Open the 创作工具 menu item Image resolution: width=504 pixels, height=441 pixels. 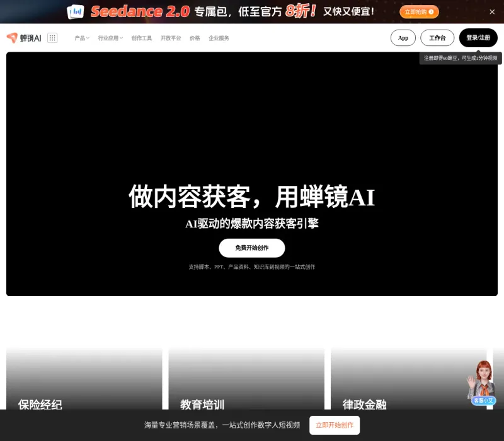[x=141, y=38]
